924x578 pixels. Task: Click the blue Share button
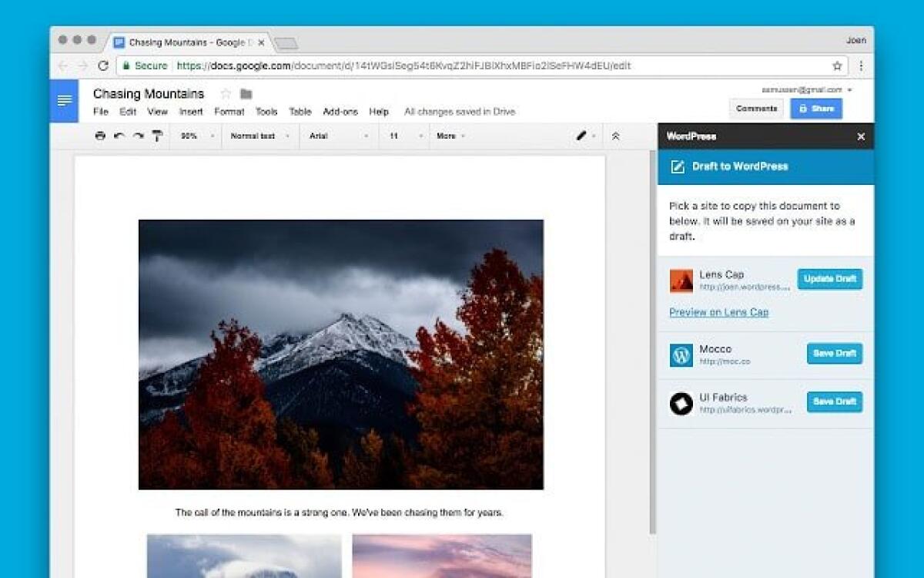tap(816, 109)
